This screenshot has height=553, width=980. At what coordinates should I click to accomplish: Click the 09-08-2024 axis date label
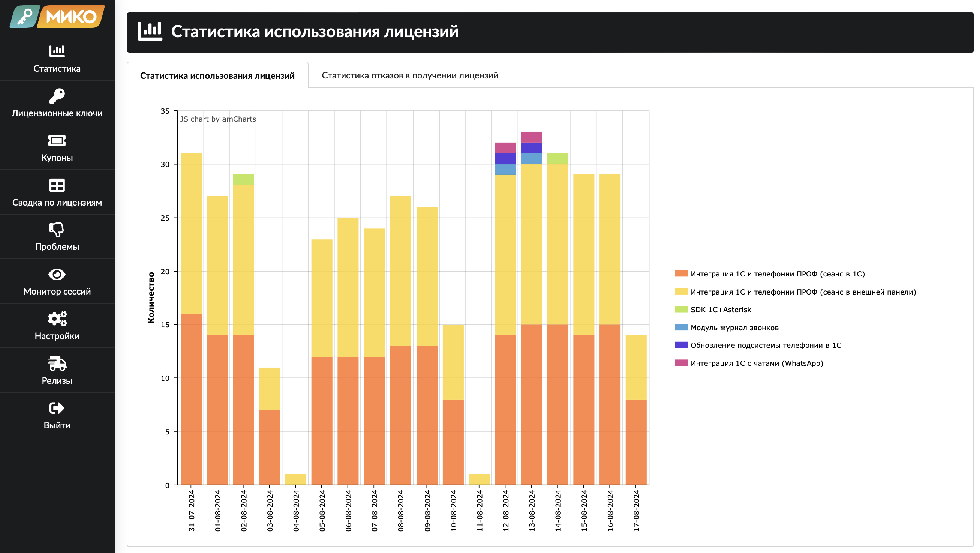click(x=427, y=510)
